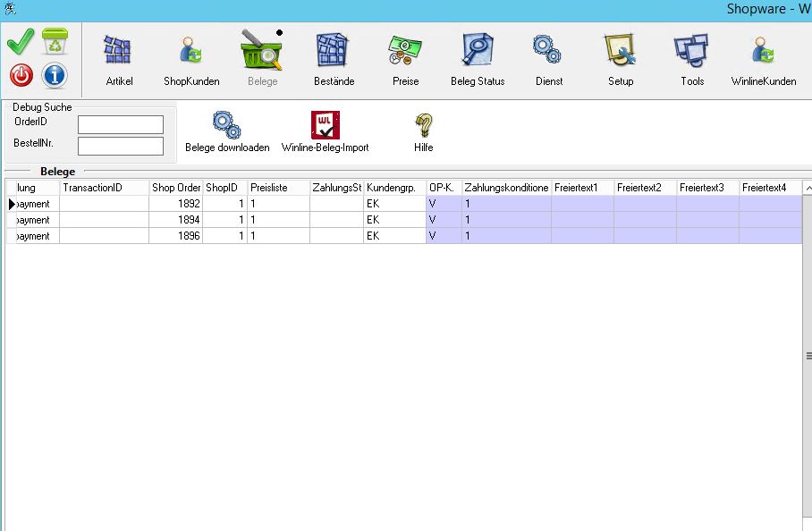812x531 pixels.
Task: Click the Freiertext1 column header
Action: coord(582,188)
